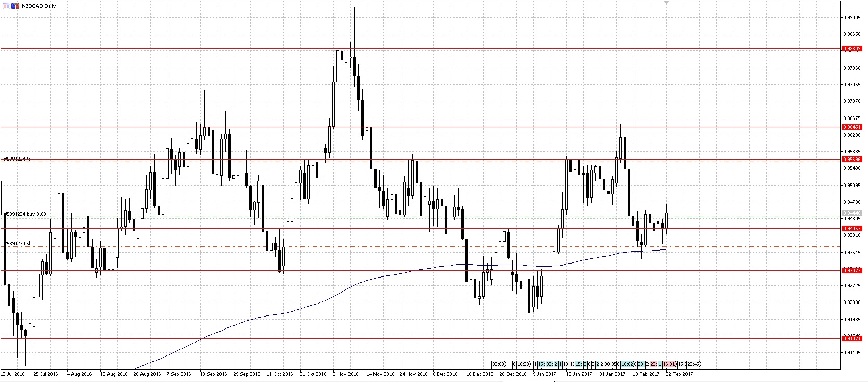Open the 18:15 news event marker
Viewport: 868px width, 382px height.
point(568,364)
